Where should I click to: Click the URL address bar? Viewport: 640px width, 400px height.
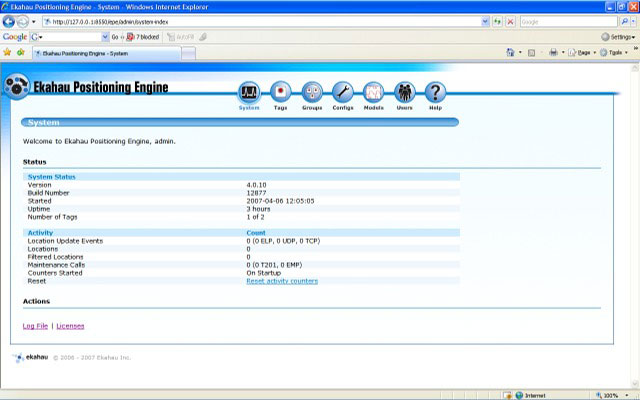[x=262, y=22]
